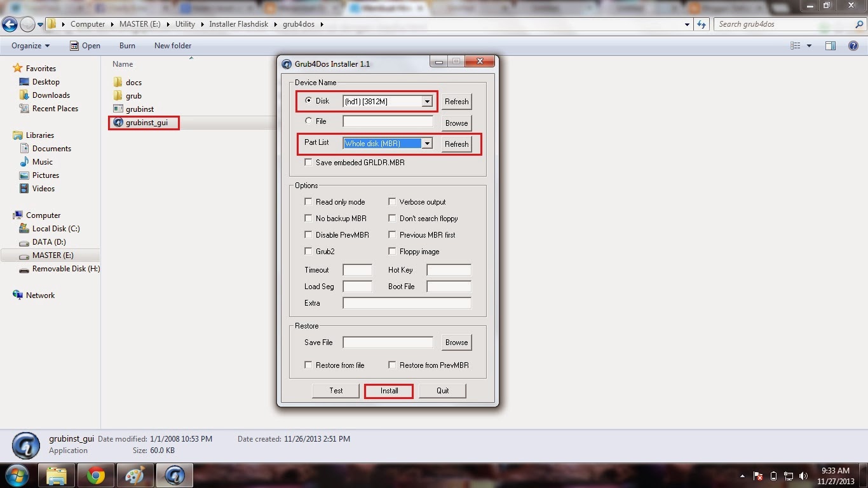Toggle the preview pane icon
This screenshot has height=488, width=868.
[x=830, y=46]
